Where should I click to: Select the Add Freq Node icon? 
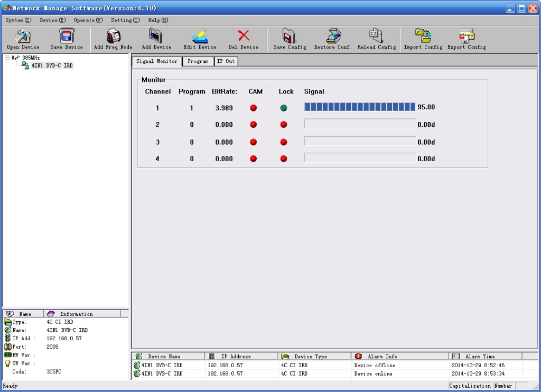click(113, 37)
